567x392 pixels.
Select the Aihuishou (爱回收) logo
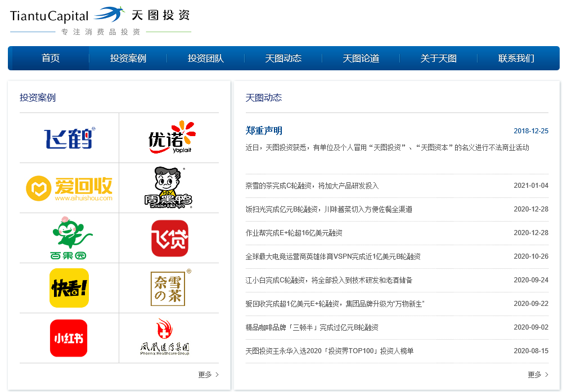pyautogui.click(x=69, y=188)
